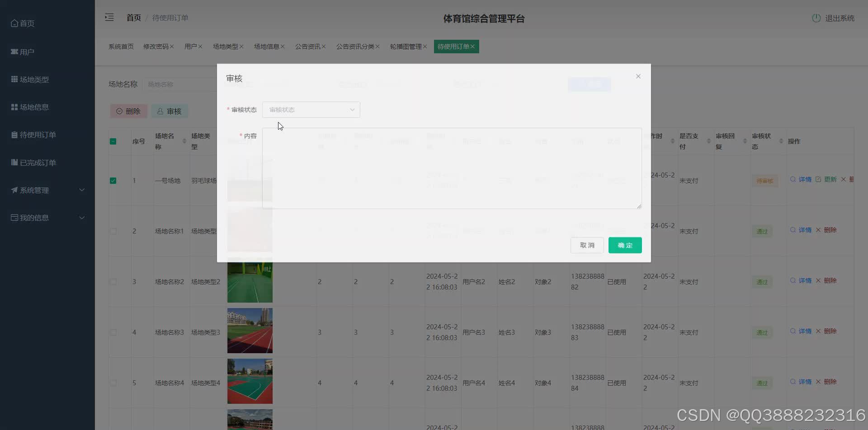868x430 pixels.
Task: Check the row 3 场地名称2 checkbox
Action: [x=113, y=282]
